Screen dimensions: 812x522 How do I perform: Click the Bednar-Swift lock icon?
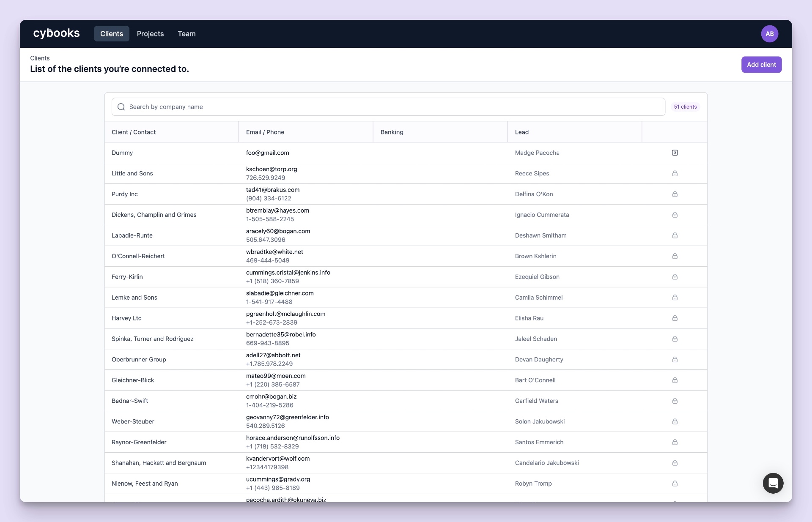675,401
